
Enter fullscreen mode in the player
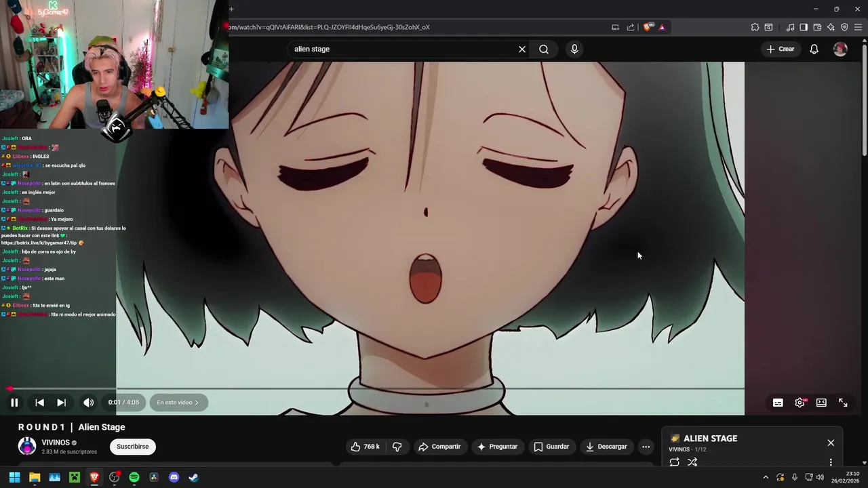click(x=843, y=403)
